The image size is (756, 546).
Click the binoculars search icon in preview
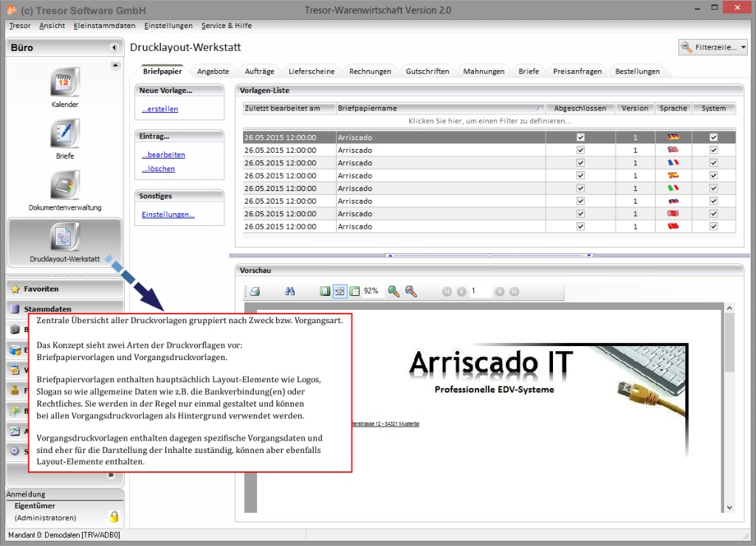click(x=290, y=291)
